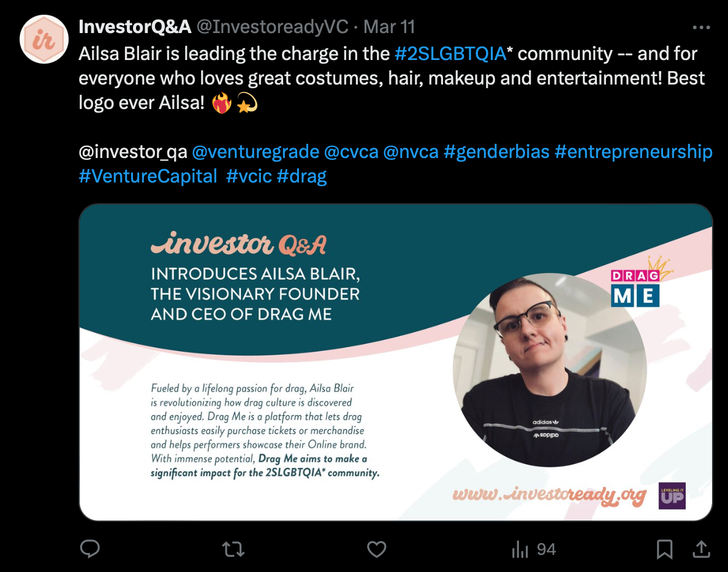Viewport: 728px width, 572px height.
Task: Repost this tweet with the retweet icon
Action: (x=233, y=549)
